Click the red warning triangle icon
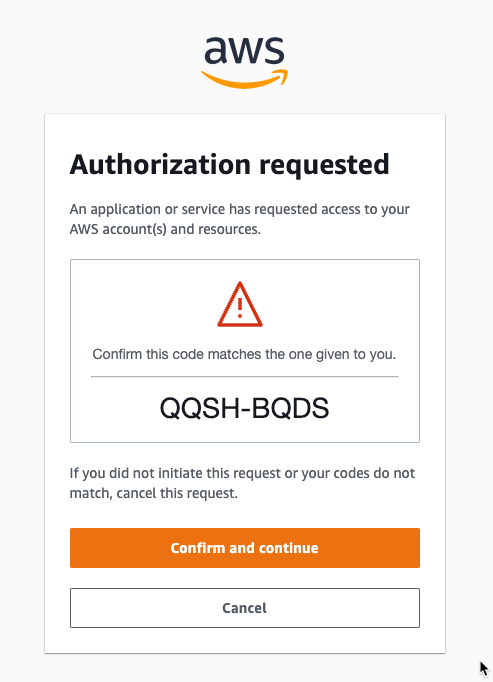493x682 pixels. pos(240,304)
